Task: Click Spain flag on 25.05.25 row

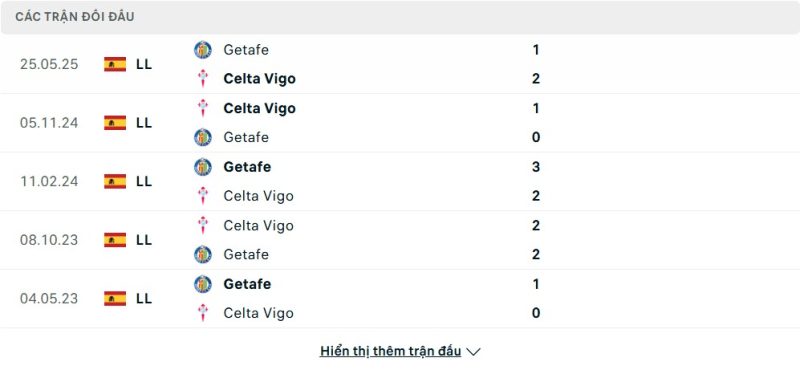Action: pos(115,64)
